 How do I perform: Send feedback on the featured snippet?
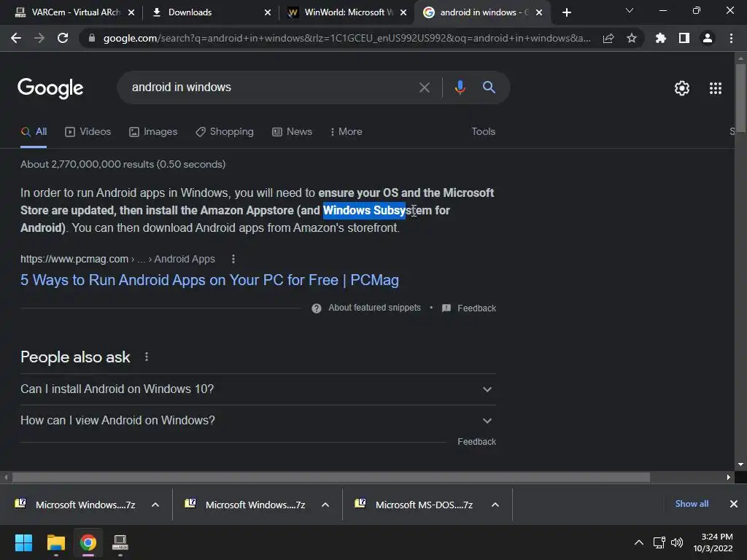point(469,308)
